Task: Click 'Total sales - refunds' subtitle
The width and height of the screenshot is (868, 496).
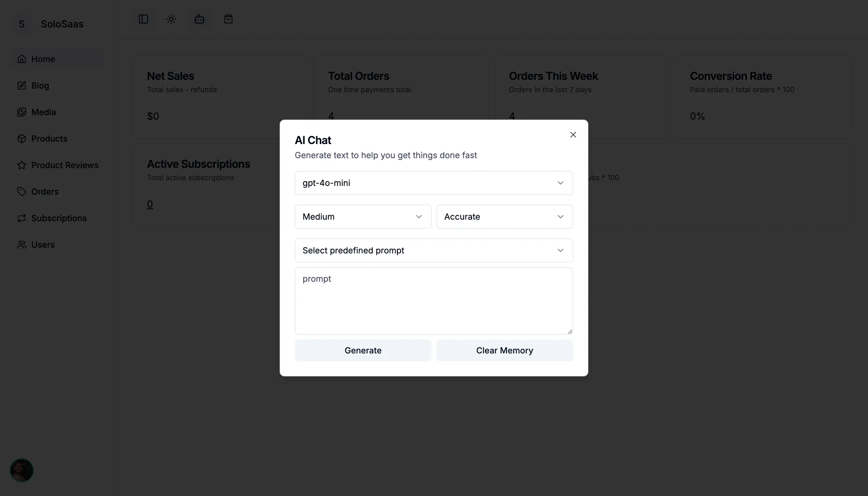Action: [181, 89]
